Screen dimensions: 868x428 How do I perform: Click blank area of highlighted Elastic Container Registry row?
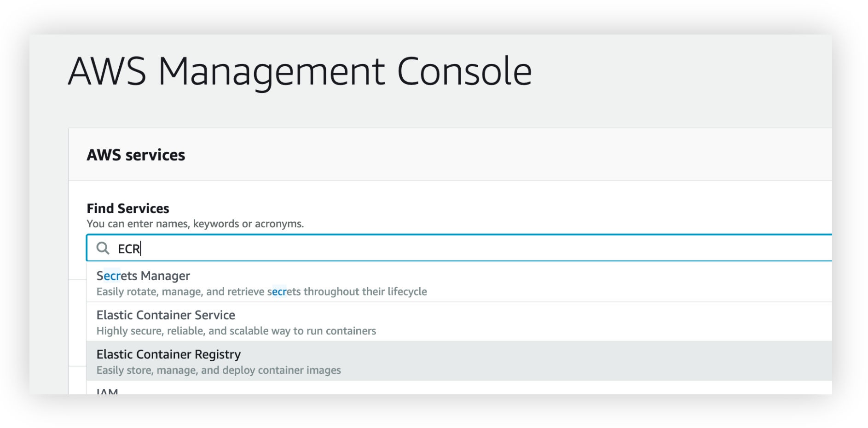coord(552,361)
